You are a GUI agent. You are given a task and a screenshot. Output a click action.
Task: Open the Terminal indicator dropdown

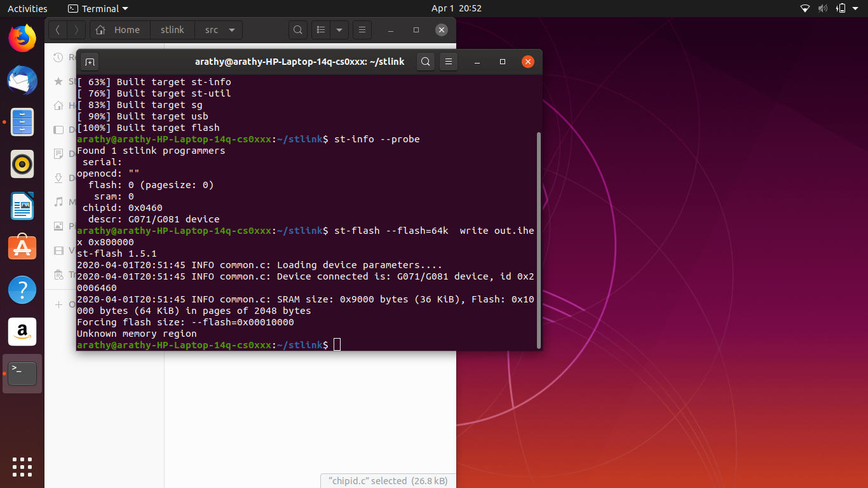pos(97,8)
